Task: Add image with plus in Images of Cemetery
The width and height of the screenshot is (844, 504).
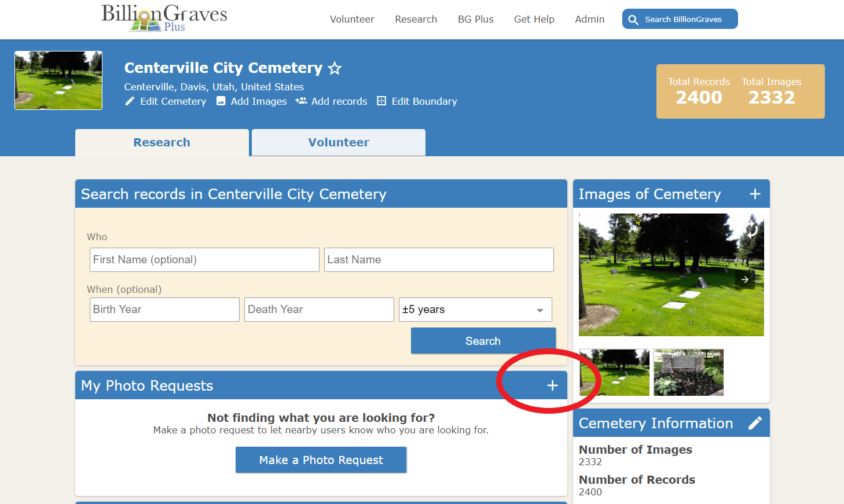Action: 755,194
